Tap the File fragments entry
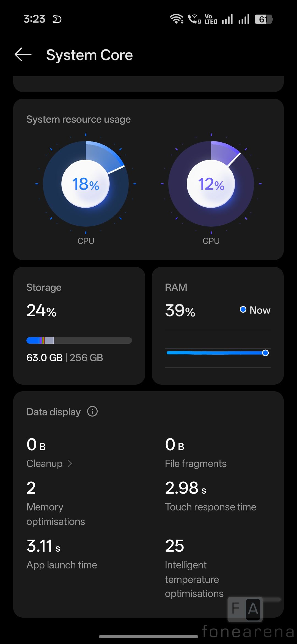Viewport: 297px width, 644px height. pyautogui.click(x=196, y=463)
